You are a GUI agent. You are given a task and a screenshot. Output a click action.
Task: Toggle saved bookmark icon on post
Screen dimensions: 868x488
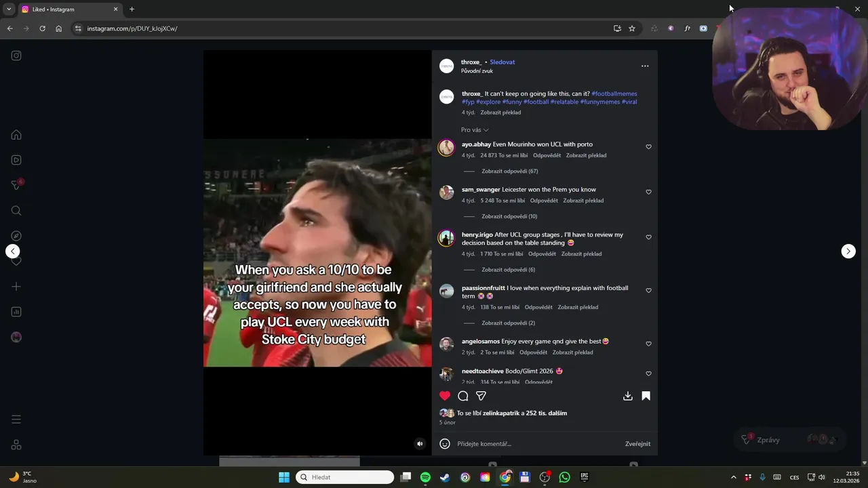pos(646,396)
